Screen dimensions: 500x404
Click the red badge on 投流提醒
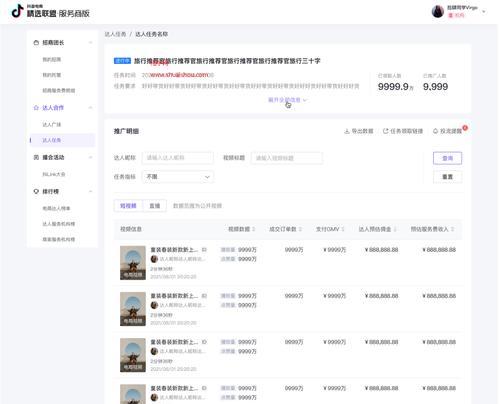pyautogui.click(x=465, y=128)
